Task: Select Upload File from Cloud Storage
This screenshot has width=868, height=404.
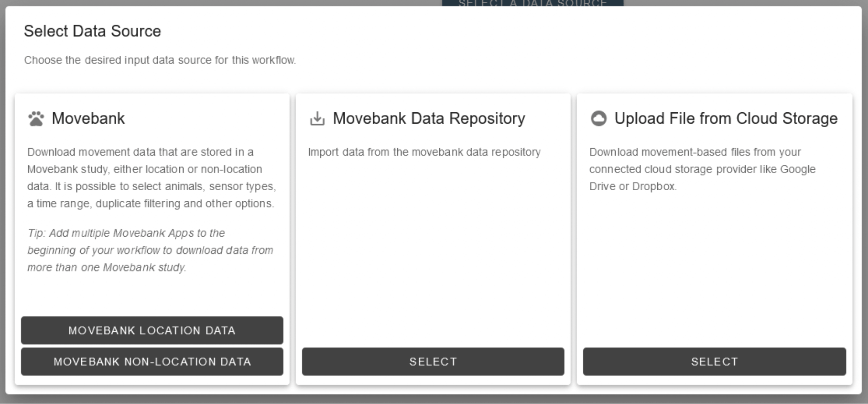Action: click(715, 362)
